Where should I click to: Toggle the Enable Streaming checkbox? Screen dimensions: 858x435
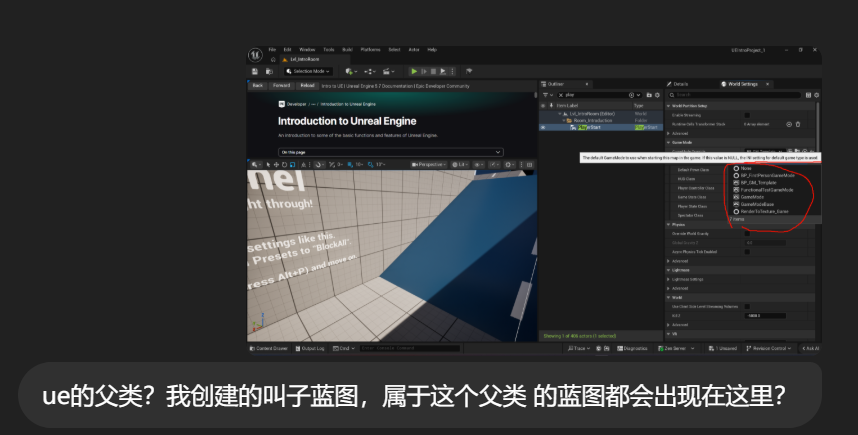[747, 115]
